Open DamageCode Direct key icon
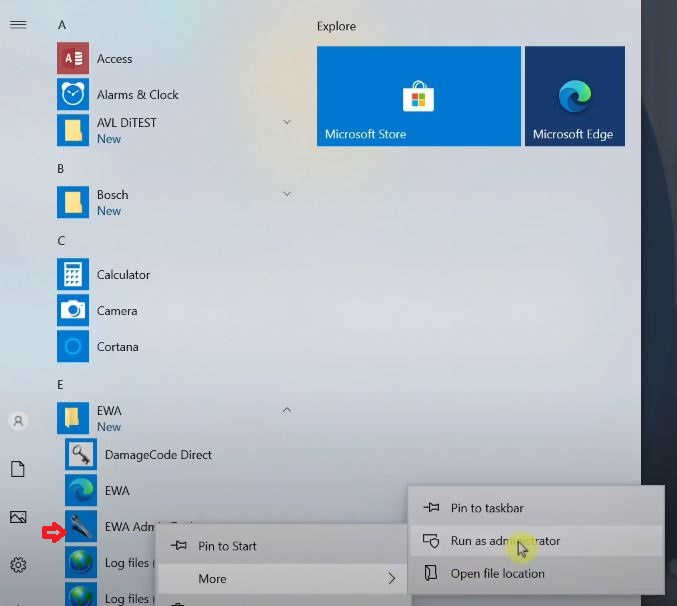 (81, 454)
